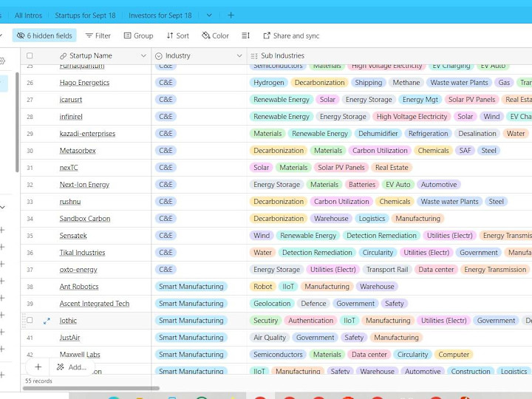Click Authentication tag in Iothic row
Image resolution: width=532 pixels, height=399 pixels.
point(311,320)
